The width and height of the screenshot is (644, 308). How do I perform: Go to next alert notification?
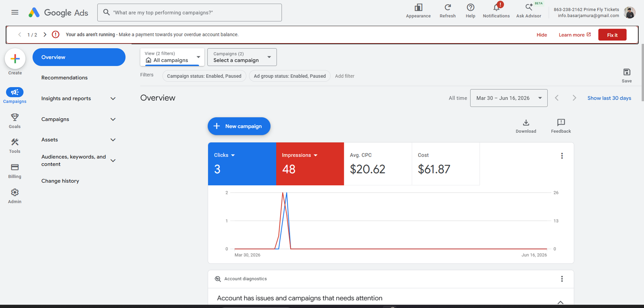(x=45, y=35)
